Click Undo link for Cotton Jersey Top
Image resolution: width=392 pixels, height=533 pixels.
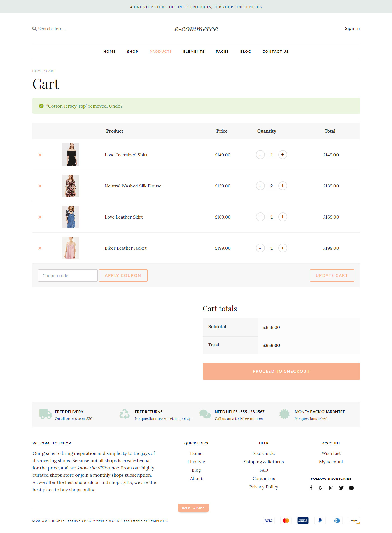point(116,106)
